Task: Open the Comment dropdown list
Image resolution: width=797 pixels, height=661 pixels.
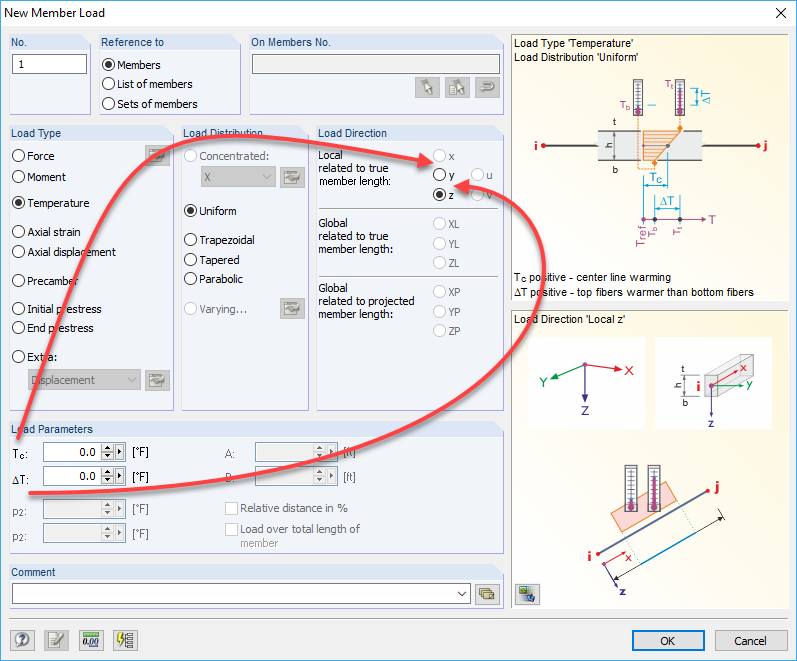Action: coord(462,593)
